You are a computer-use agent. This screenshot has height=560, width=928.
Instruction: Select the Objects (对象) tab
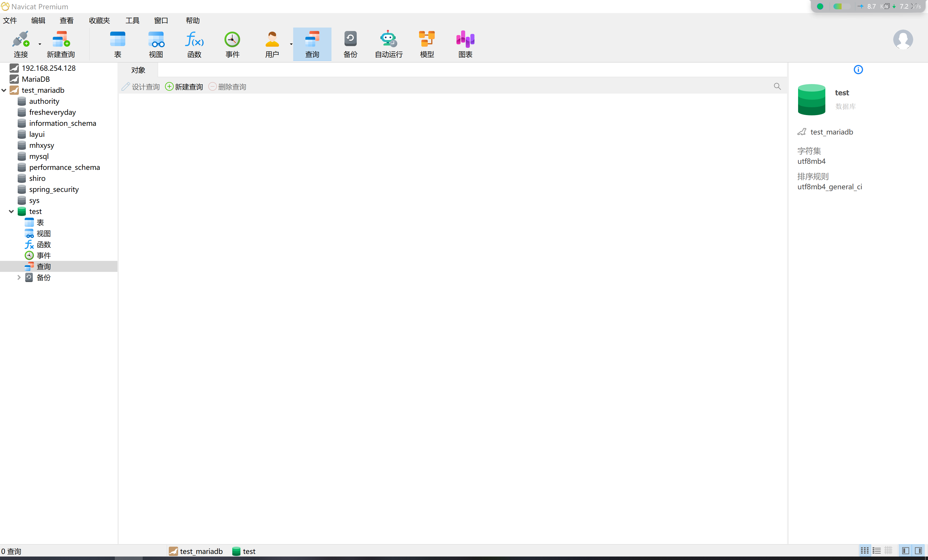(x=138, y=70)
